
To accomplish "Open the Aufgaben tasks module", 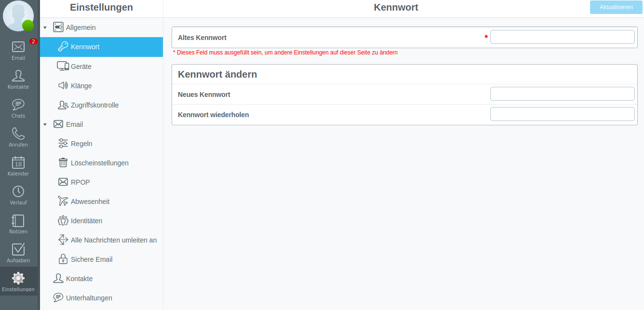I will (x=18, y=253).
